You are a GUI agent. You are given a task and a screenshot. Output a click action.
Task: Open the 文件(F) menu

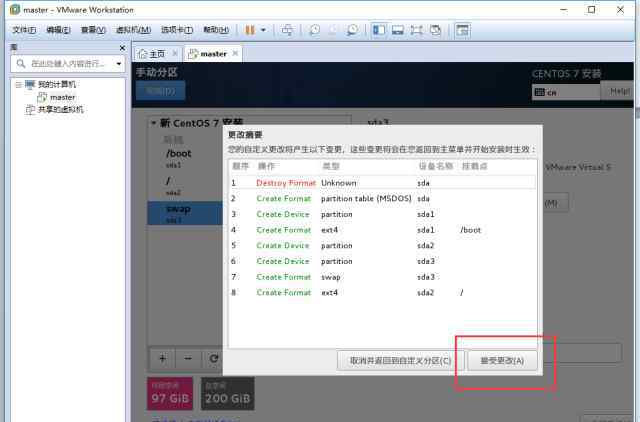coord(24,30)
